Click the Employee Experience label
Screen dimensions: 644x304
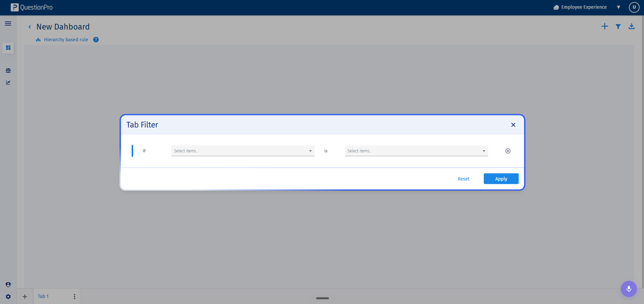584,7
